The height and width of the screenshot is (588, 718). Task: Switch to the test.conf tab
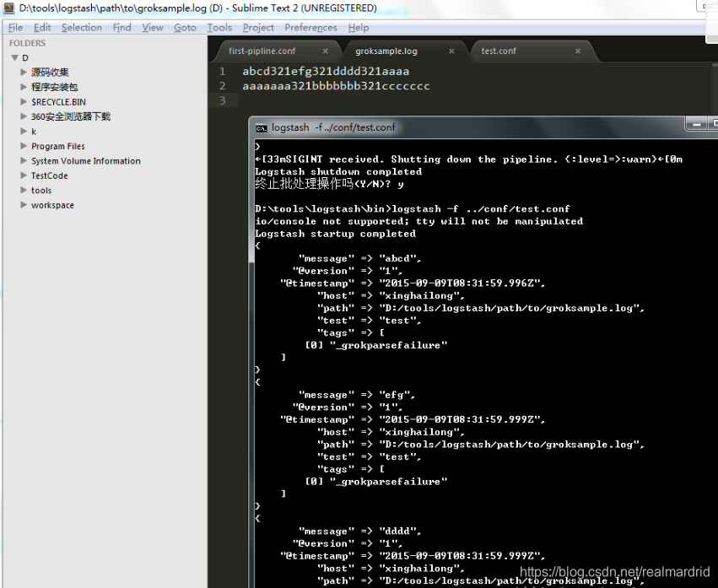[x=498, y=51]
